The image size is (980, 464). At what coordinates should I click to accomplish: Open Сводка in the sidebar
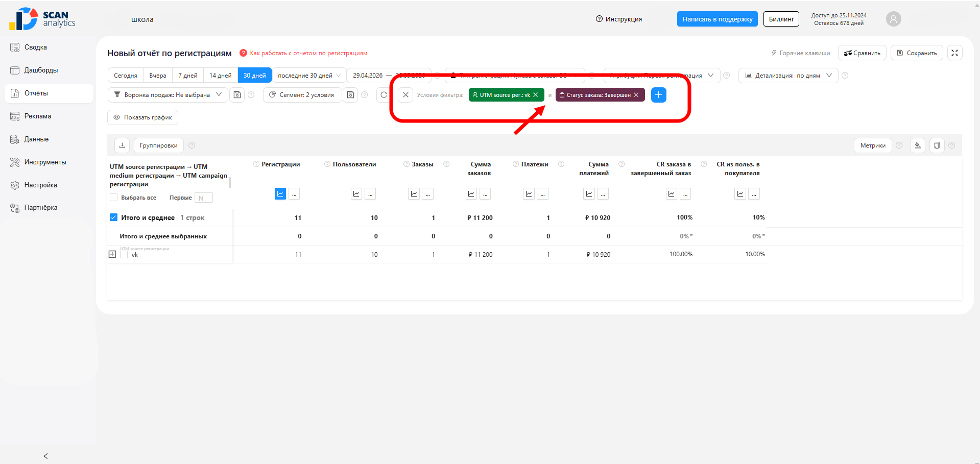(49, 47)
